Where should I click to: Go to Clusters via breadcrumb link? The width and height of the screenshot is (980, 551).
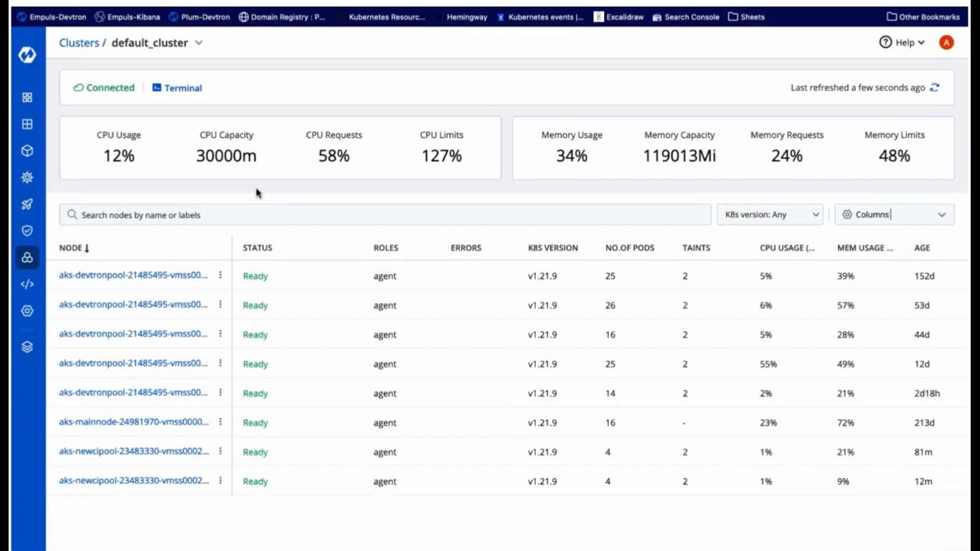79,43
